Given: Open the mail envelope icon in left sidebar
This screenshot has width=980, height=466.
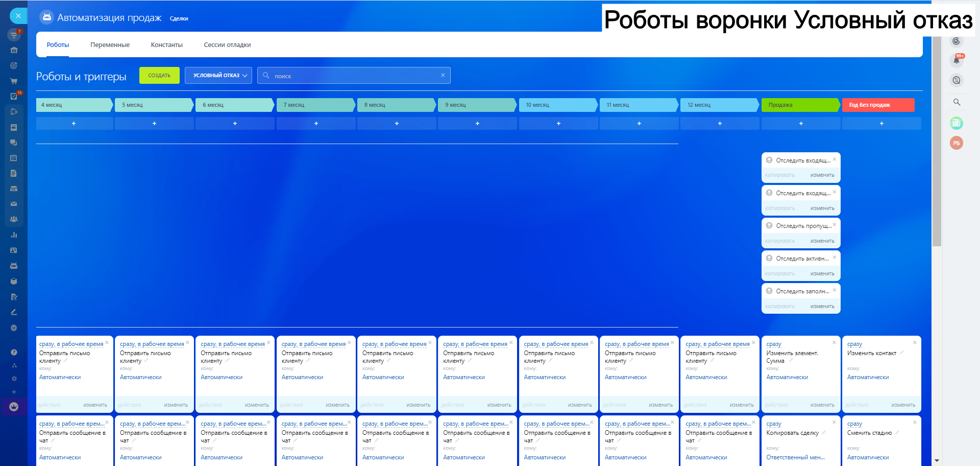Looking at the screenshot, I should pyautogui.click(x=14, y=204).
